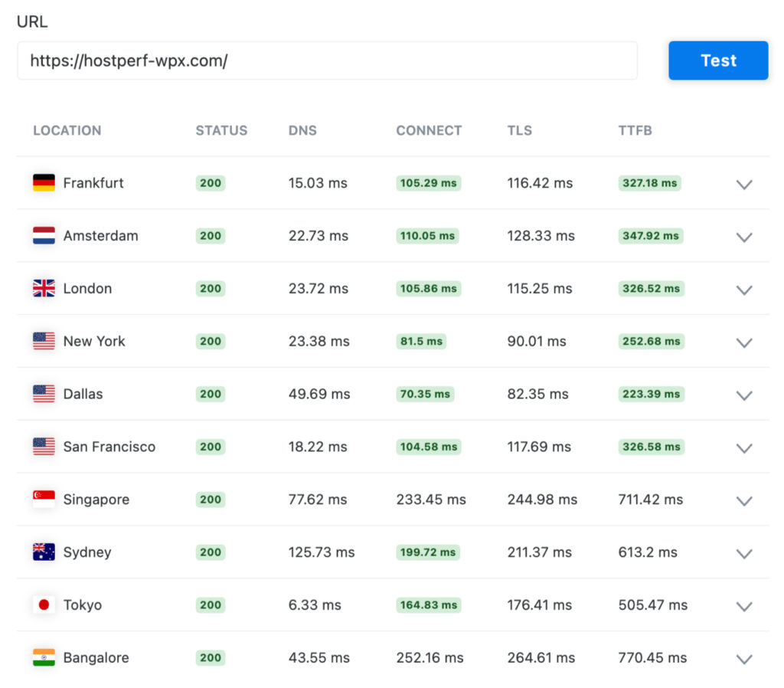Click the 326.52 ms TTFB badge

(x=651, y=289)
